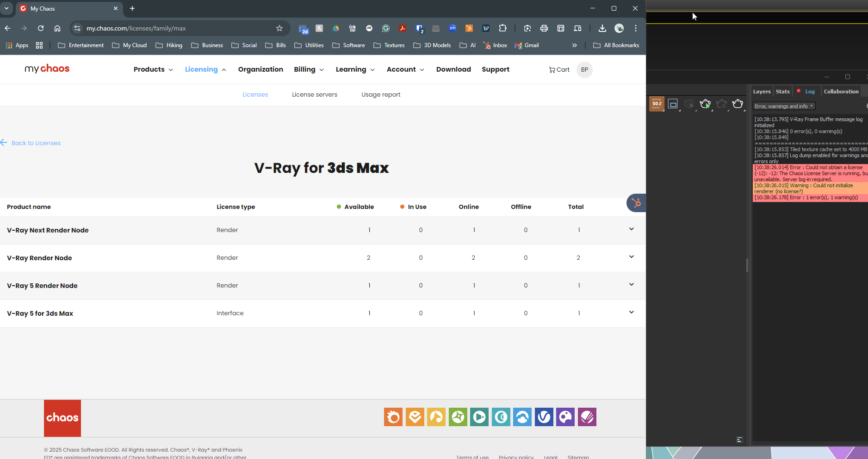
Task: Click Back to Licenses link
Action: [31, 143]
